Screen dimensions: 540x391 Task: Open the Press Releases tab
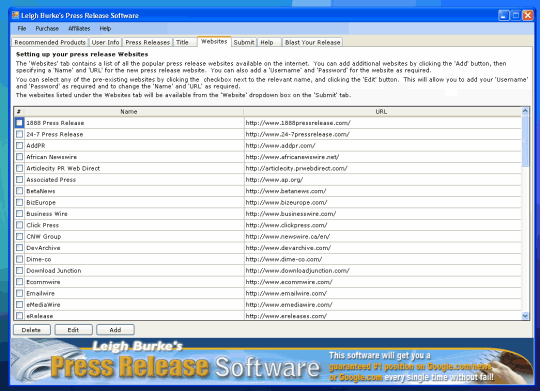tap(147, 42)
